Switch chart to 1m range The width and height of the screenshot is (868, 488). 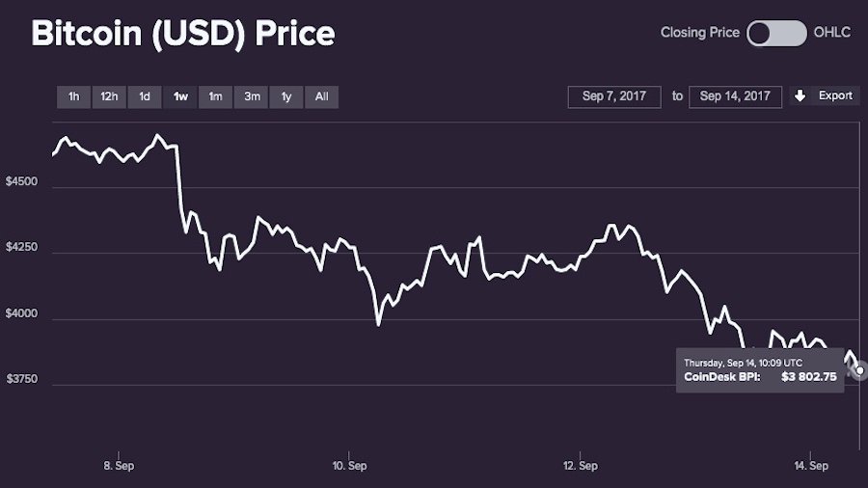click(x=215, y=96)
